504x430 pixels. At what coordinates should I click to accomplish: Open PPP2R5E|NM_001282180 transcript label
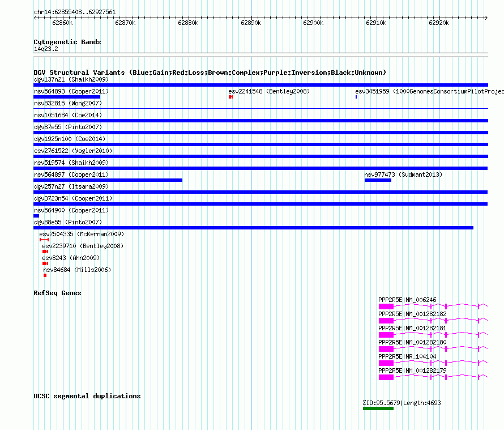412,342
